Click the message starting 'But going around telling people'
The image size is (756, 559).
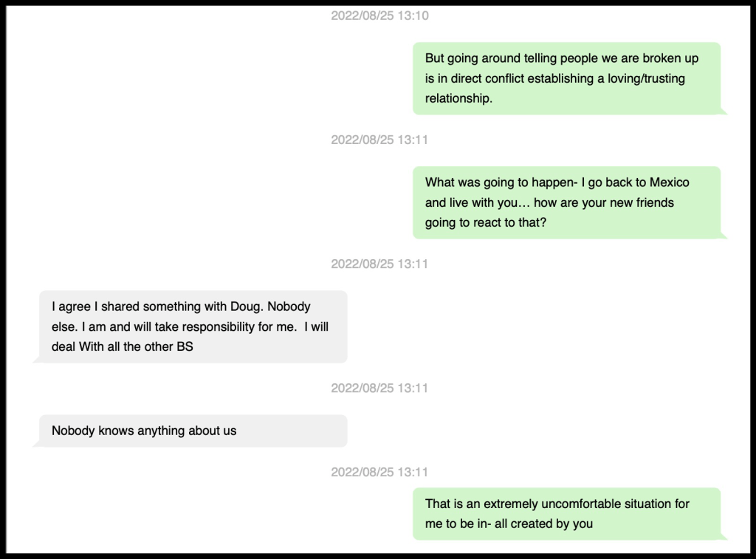click(x=566, y=78)
